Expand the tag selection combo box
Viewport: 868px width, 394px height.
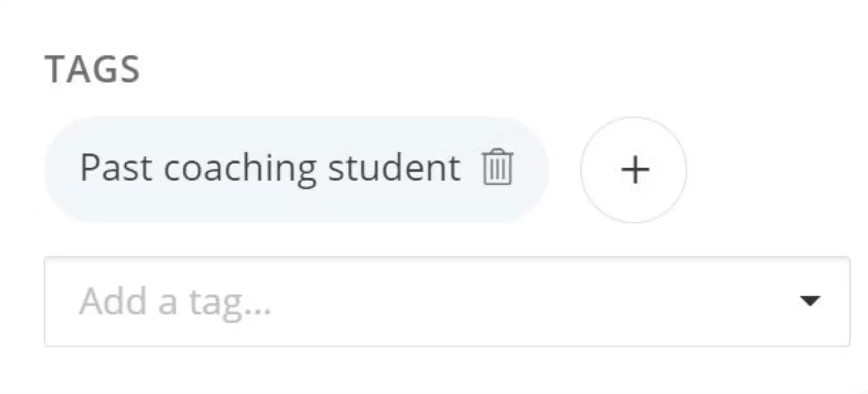click(809, 301)
